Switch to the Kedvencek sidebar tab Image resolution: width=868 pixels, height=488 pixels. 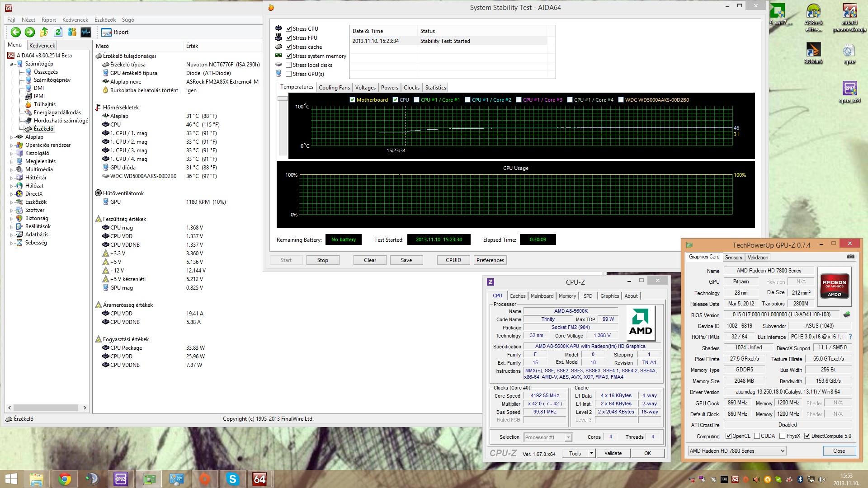point(42,46)
